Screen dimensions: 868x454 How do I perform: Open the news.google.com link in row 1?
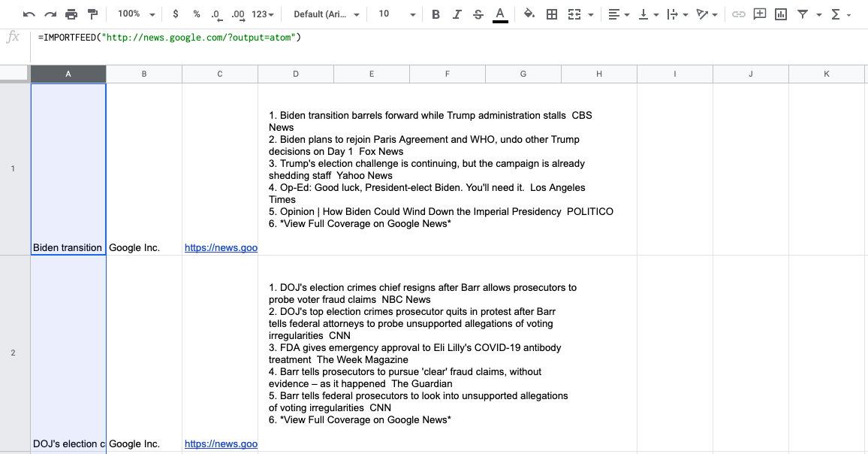point(220,247)
